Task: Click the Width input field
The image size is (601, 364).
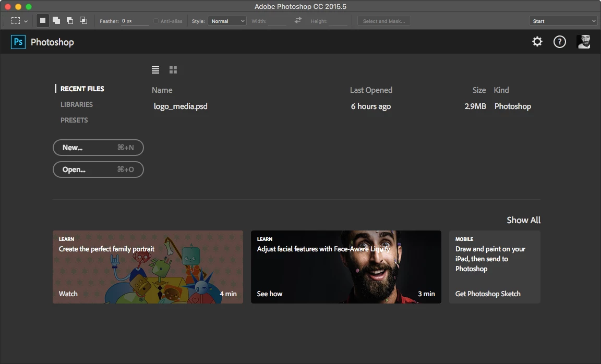Action: click(277, 21)
